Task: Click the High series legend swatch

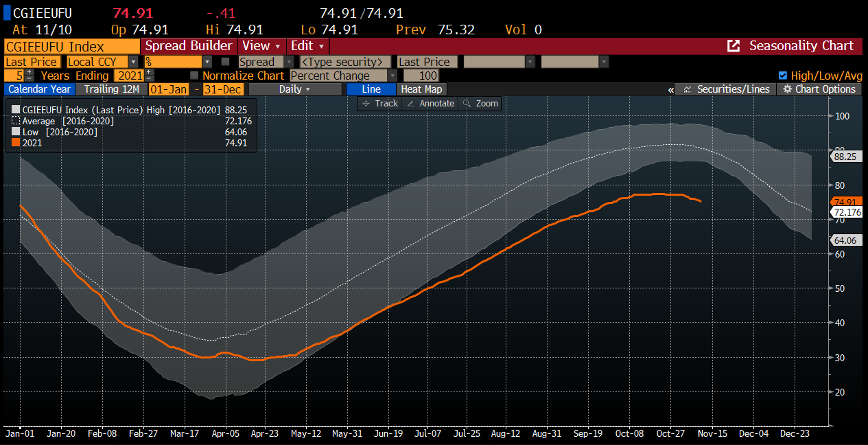Action: coord(15,109)
